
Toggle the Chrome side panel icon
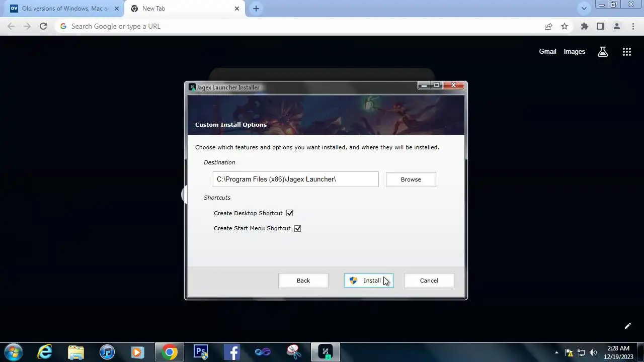coord(600,26)
